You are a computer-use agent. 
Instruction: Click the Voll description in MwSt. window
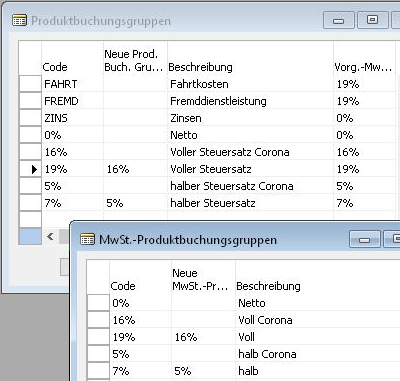click(246, 337)
